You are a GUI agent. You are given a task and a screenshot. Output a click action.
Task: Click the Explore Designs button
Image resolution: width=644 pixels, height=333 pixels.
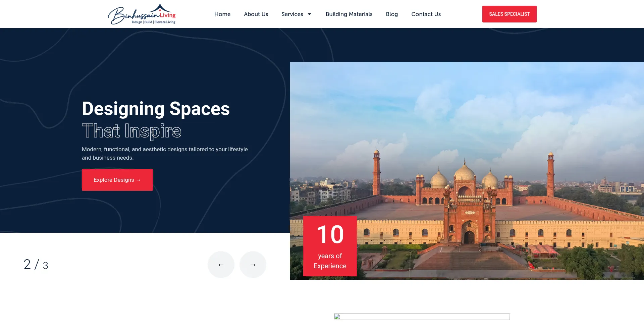click(117, 180)
